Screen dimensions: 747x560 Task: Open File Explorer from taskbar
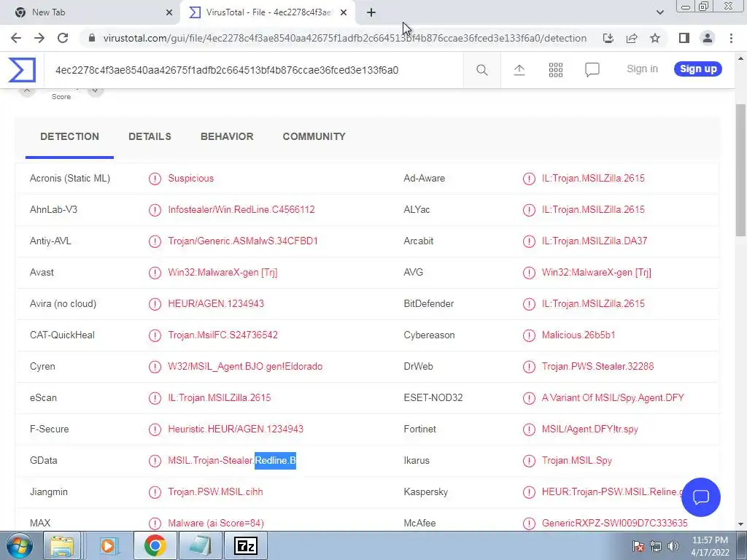pyautogui.click(x=61, y=545)
